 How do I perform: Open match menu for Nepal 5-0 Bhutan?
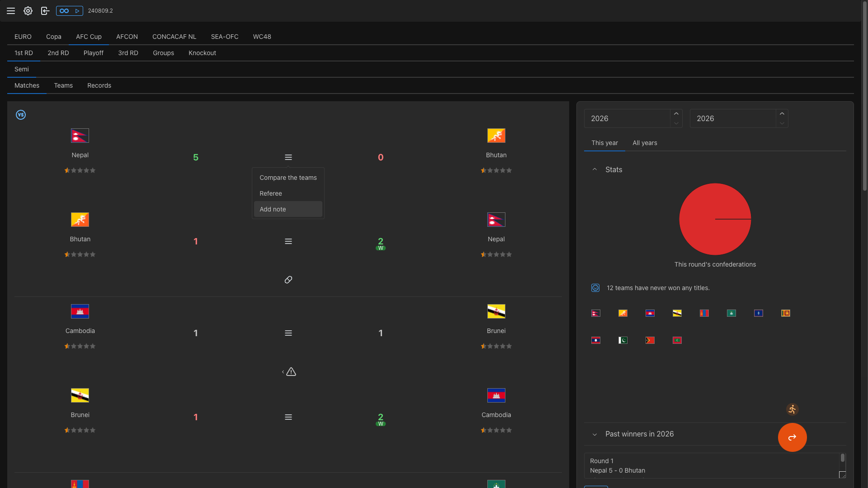pos(288,157)
